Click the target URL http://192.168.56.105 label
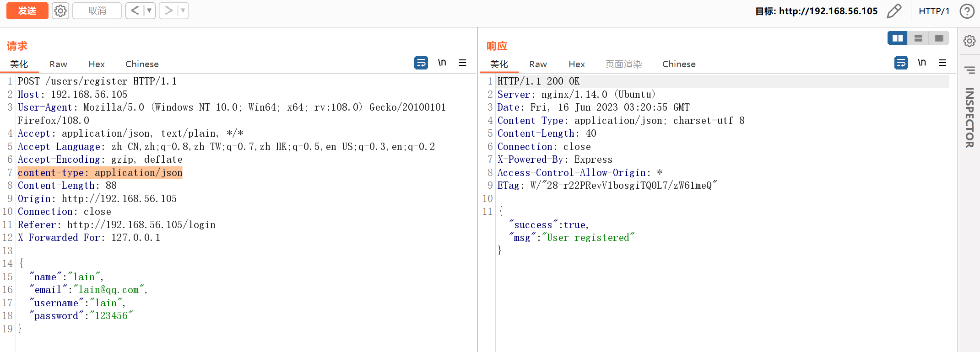Viewport: 980px width, 352px height. point(828,11)
